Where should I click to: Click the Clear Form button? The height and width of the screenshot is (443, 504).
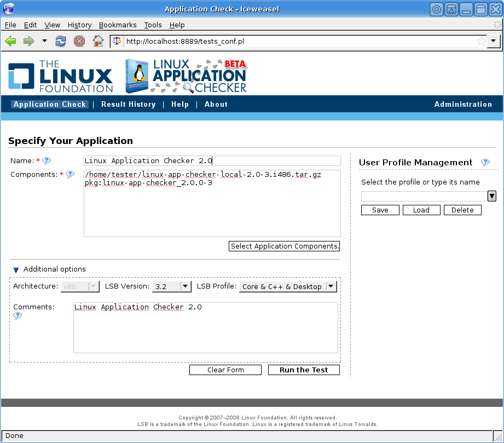point(225,370)
